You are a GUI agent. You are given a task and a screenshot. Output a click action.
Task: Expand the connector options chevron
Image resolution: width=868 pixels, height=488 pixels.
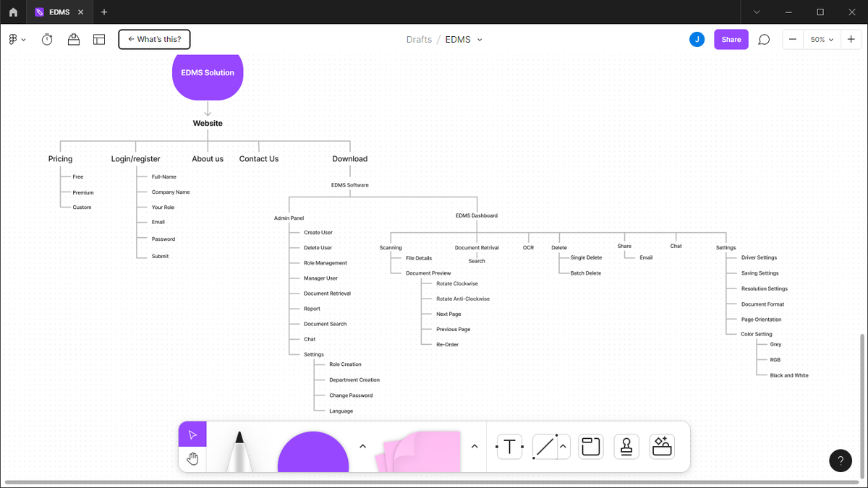pos(563,447)
